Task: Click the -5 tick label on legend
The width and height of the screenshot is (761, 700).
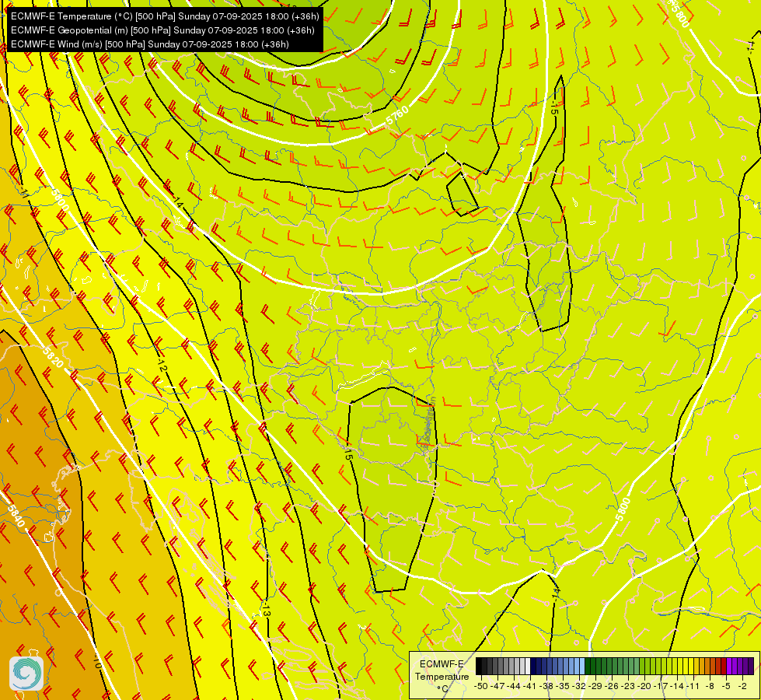Action: click(x=726, y=687)
